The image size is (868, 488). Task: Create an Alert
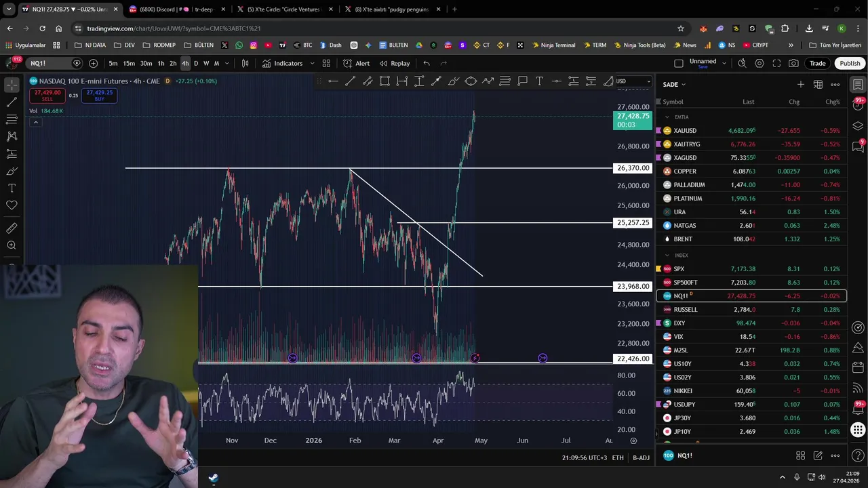point(356,63)
